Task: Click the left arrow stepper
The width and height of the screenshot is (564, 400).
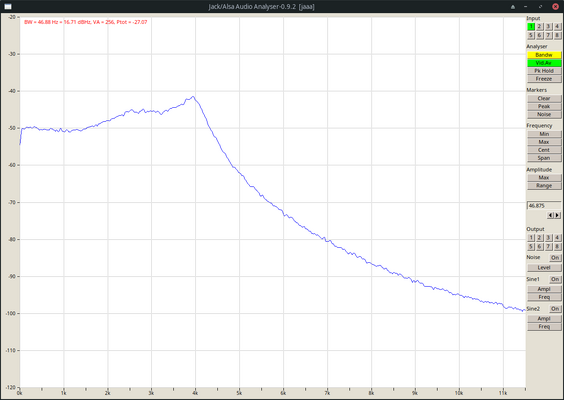Action: click(x=550, y=215)
